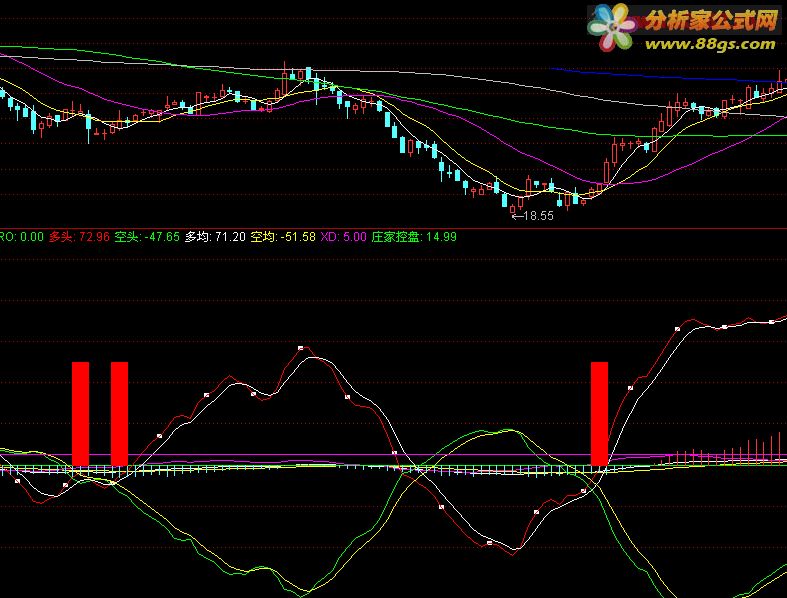Click the 庄家控盘: 14.99 indicator value

click(x=414, y=236)
